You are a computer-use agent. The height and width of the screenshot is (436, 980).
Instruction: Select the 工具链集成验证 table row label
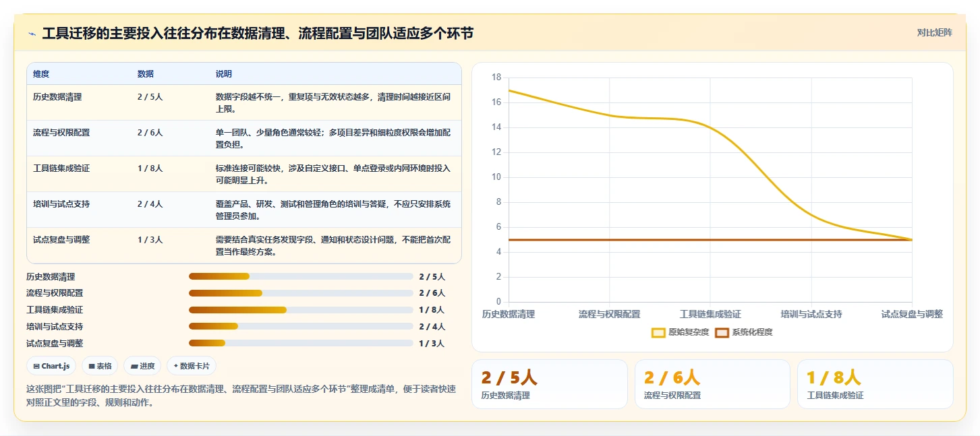61,168
